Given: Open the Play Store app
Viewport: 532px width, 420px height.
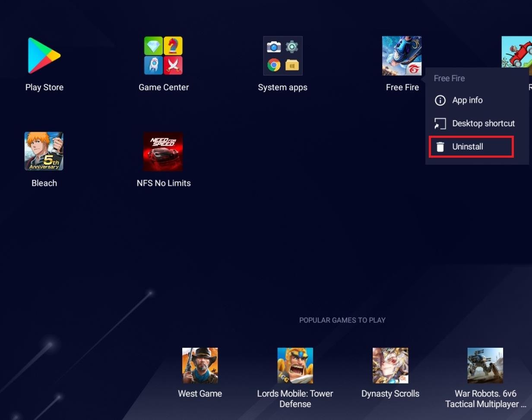Looking at the screenshot, I should pyautogui.click(x=44, y=55).
